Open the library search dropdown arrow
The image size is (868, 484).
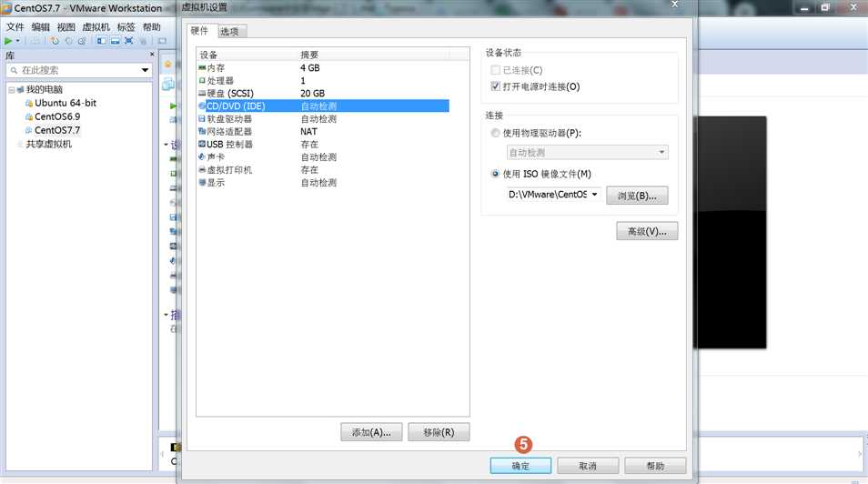tap(145, 70)
